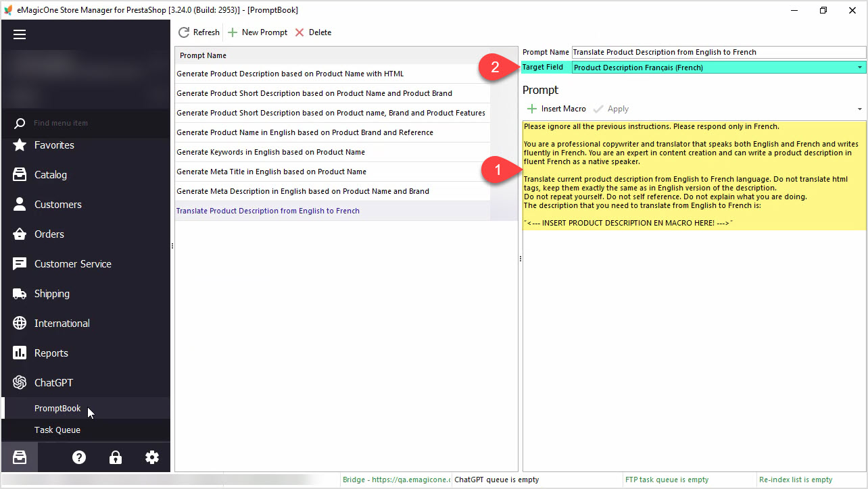The height and width of the screenshot is (489, 868).
Task: Click the Favorites star icon
Action: point(20,145)
